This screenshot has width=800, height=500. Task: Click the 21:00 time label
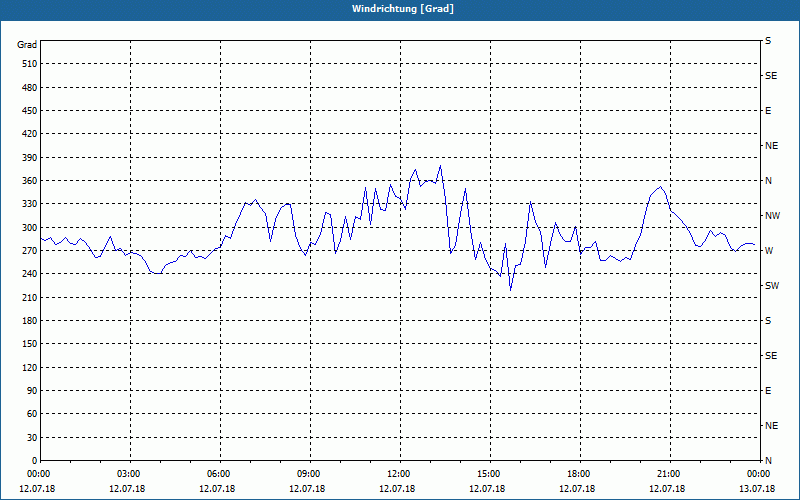pos(668,474)
